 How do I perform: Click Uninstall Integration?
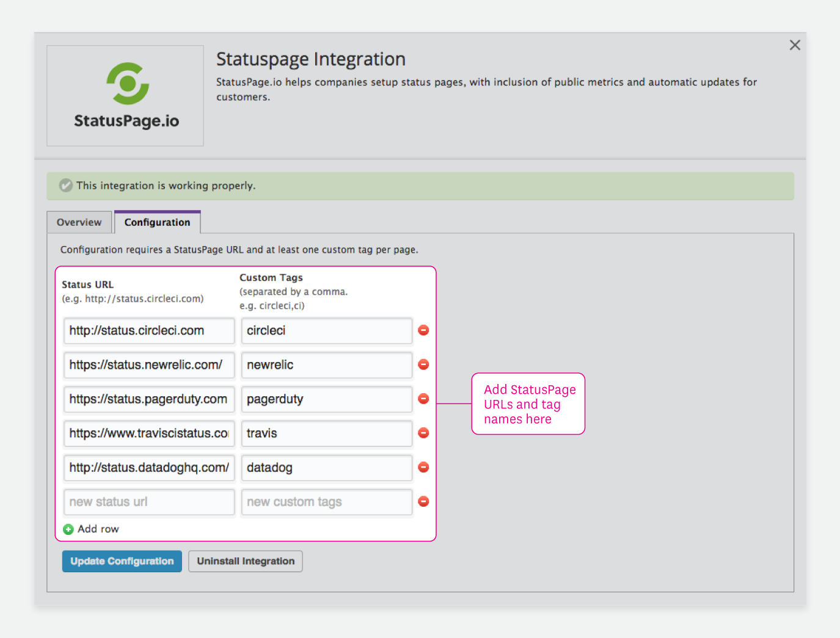coord(245,561)
